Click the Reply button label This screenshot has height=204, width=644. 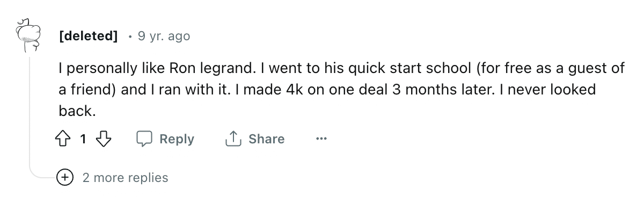coord(177,139)
